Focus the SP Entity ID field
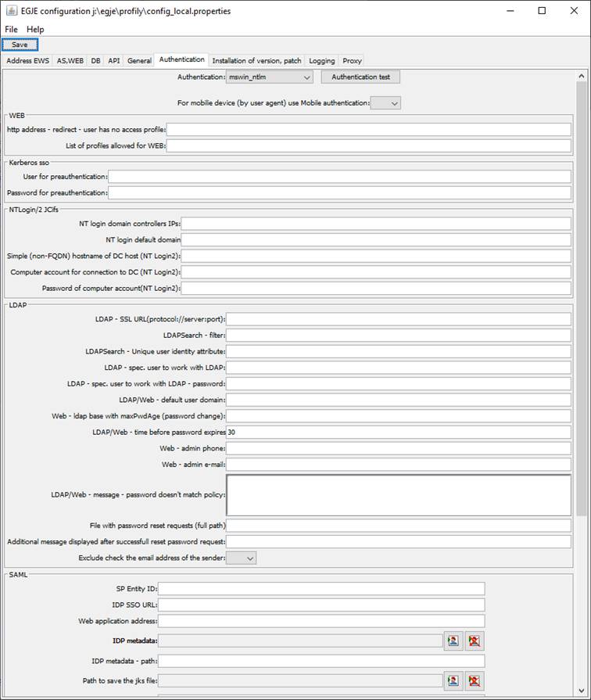 [321, 589]
